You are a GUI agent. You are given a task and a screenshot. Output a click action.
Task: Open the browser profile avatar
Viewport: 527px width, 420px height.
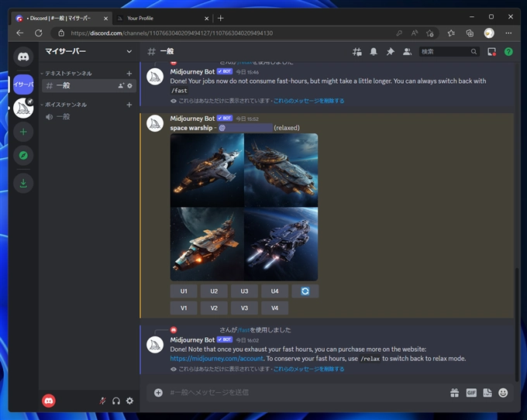[489, 33]
